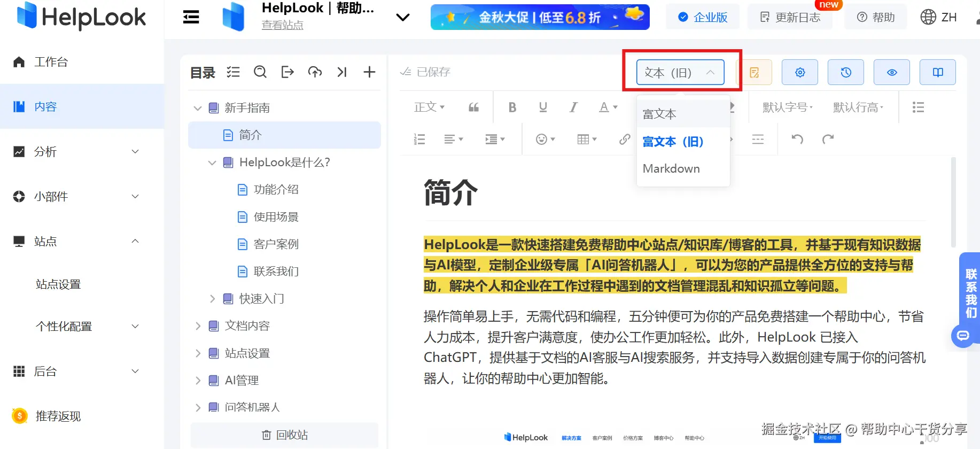Insert an ordered numbered list
The height and width of the screenshot is (449, 980).
[419, 140]
